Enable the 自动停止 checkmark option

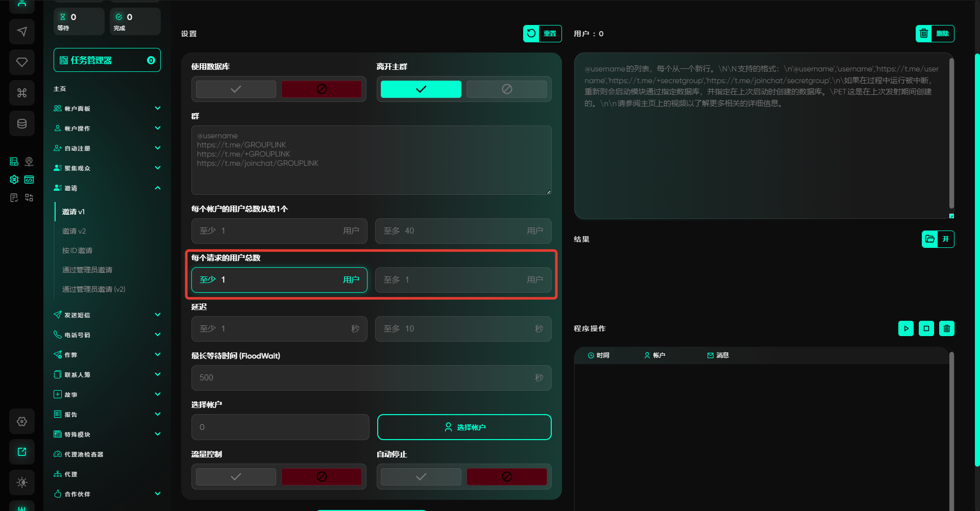[x=421, y=477]
